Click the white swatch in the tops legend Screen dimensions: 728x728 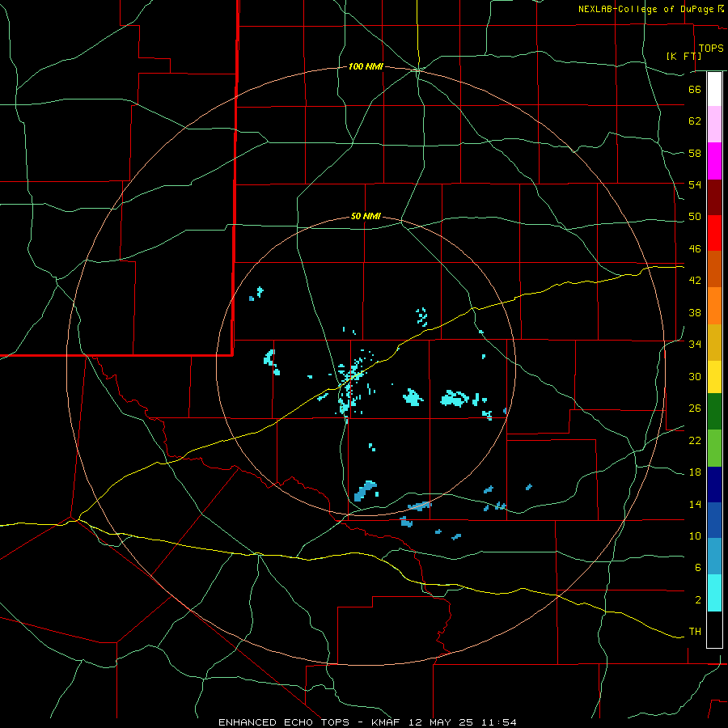click(714, 89)
